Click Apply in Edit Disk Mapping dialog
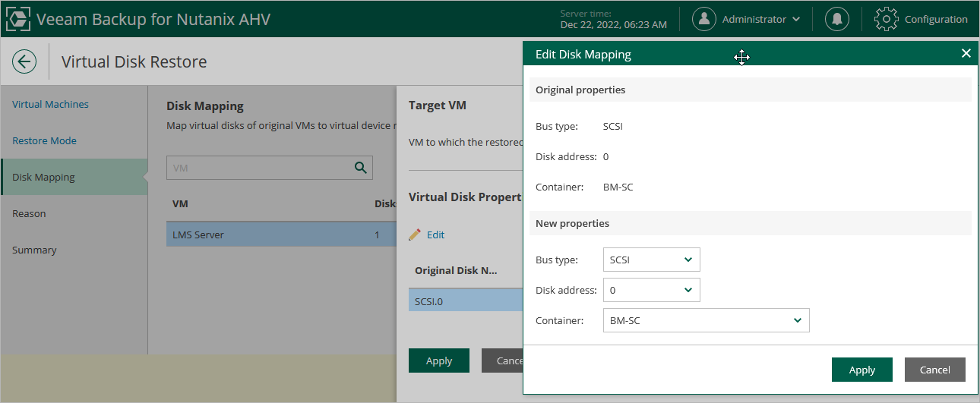980x403 pixels. [x=861, y=370]
